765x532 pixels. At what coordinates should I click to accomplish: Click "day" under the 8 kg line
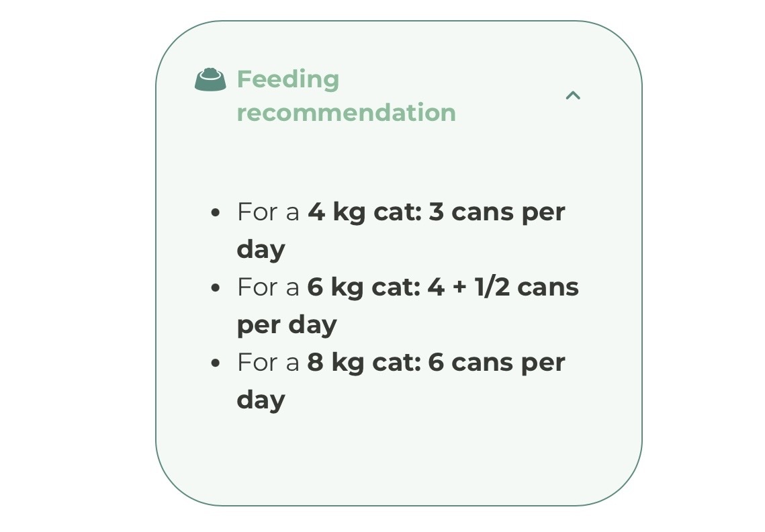click(x=261, y=400)
